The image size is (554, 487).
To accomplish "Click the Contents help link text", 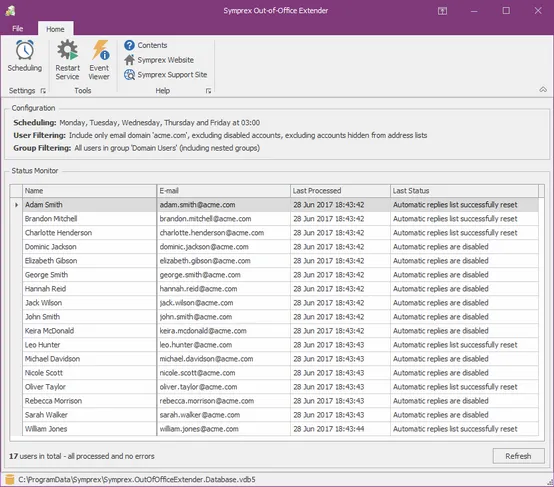I will (152, 45).
